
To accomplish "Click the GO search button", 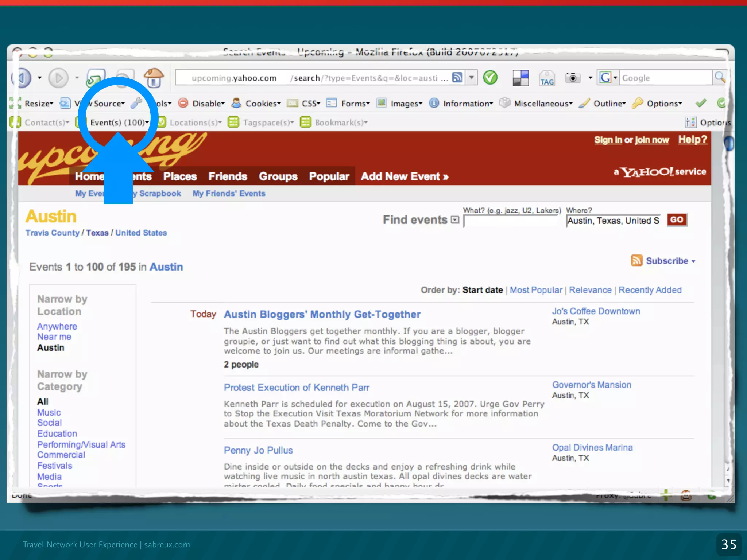I will (677, 220).
